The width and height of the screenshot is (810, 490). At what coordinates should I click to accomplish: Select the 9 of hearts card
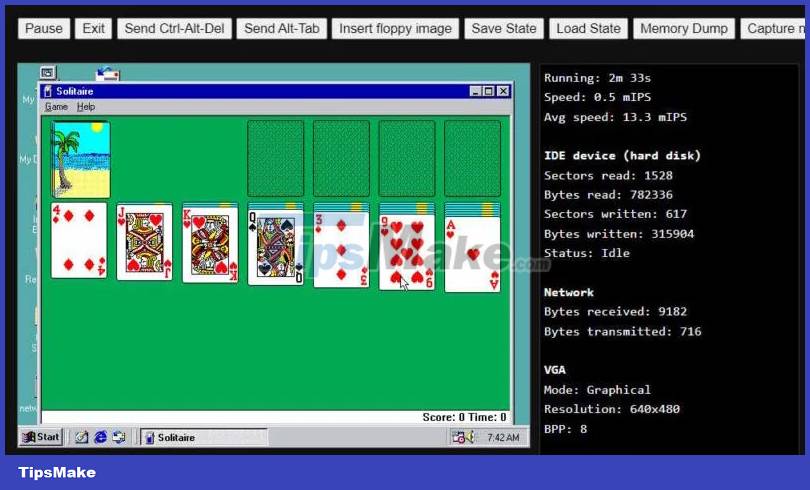(407, 252)
